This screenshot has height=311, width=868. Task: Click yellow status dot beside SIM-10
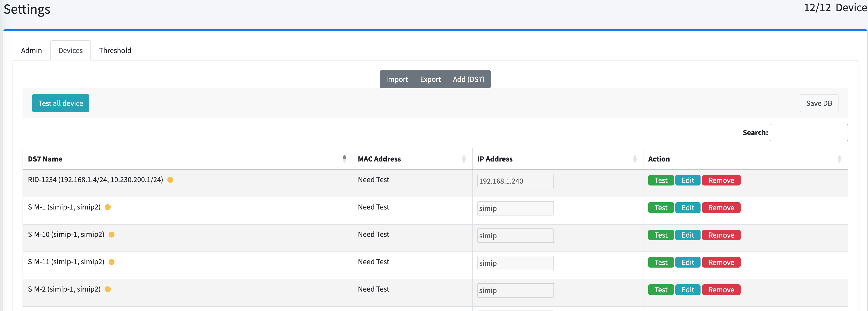(x=112, y=234)
